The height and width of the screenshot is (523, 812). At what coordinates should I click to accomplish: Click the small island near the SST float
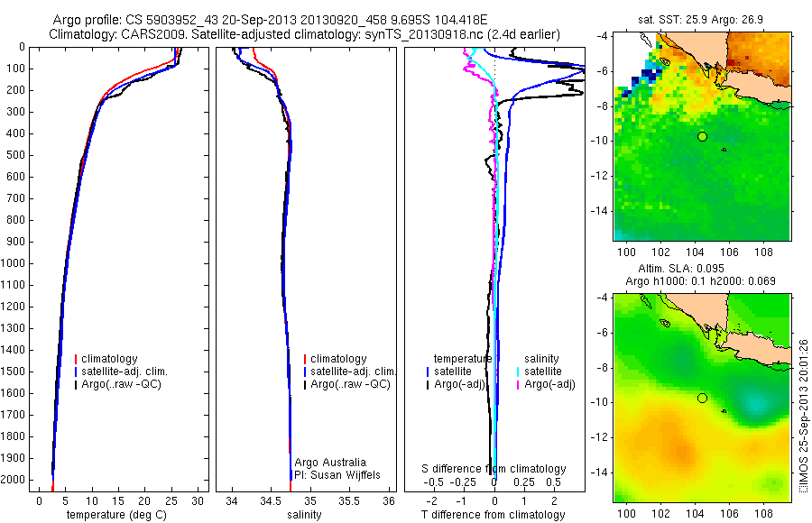pos(724,150)
